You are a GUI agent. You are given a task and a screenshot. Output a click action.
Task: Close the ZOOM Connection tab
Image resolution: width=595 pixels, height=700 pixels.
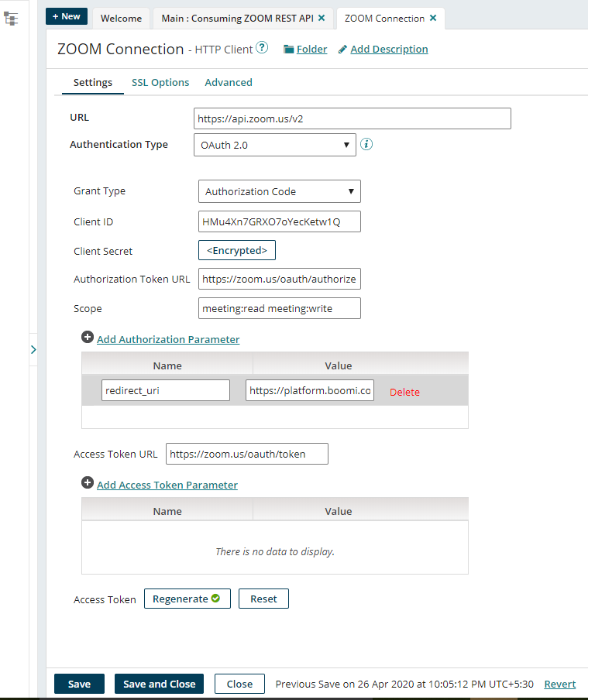coord(432,18)
